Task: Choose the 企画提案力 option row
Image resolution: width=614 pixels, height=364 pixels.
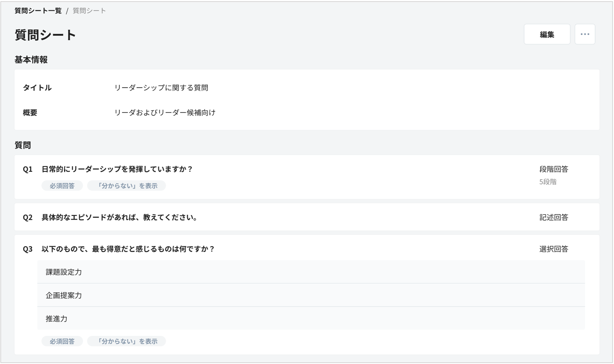Action: coord(64,295)
